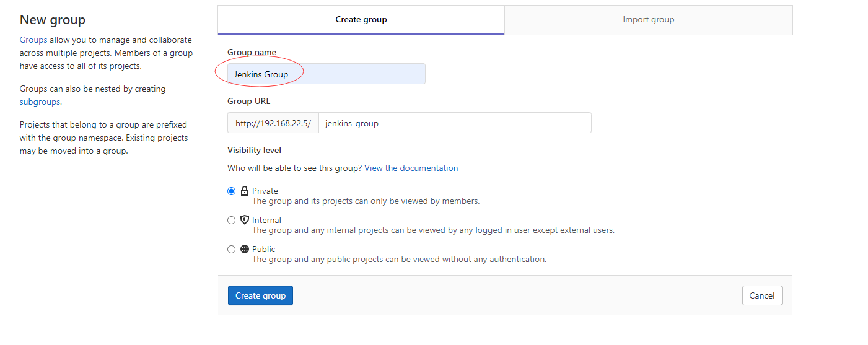Select the Internal visibility radio button
The width and height of the screenshot is (868, 345).
pos(232,220)
